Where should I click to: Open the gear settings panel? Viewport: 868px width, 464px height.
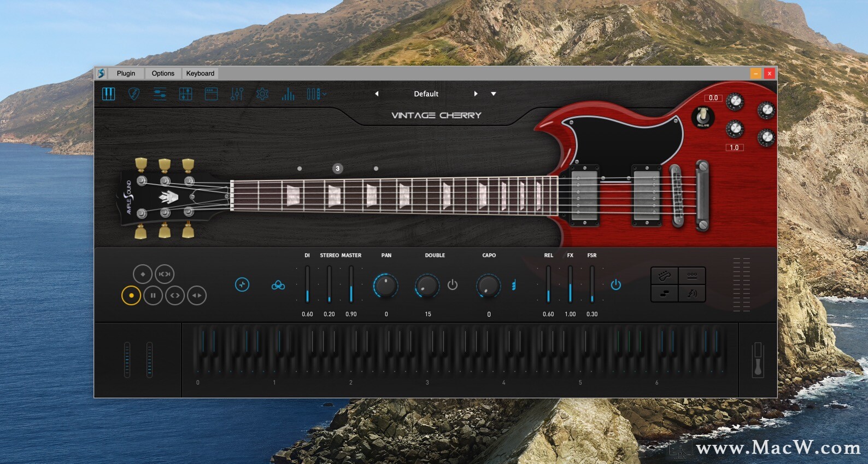point(262,94)
